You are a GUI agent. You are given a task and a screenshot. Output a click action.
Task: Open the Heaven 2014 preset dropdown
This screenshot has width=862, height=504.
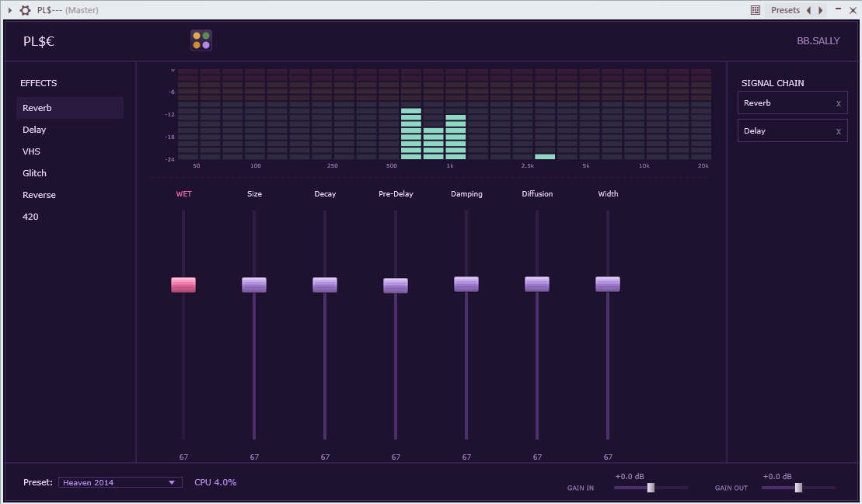point(120,482)
